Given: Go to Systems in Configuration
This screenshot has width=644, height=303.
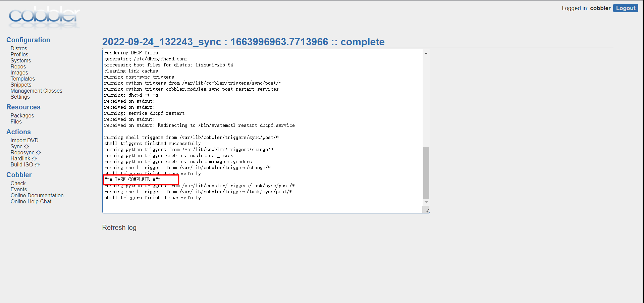Looking at the screenshot, I should click(21, 61).
